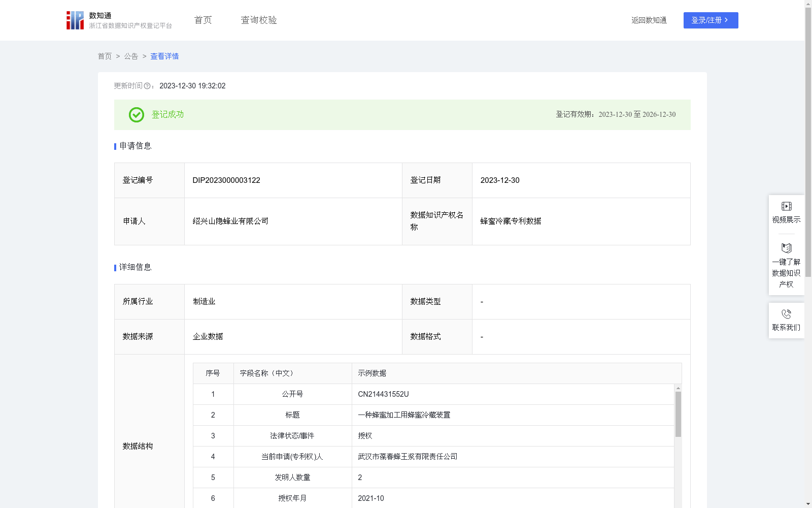
Task: Click the sample value 2021-10
Action: (x=371, y=498)
